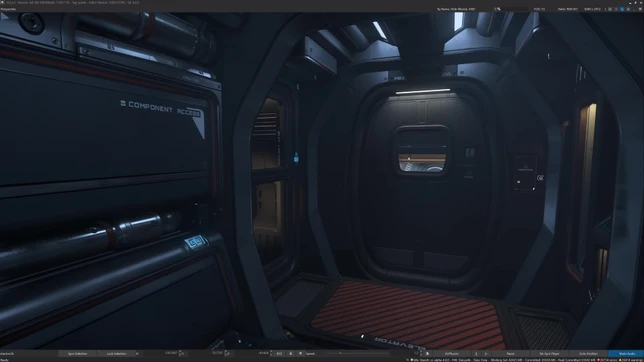This screenshot has height=362, width=644.
Task: Click into the viewport search field
Action: [x=515, y=9]
